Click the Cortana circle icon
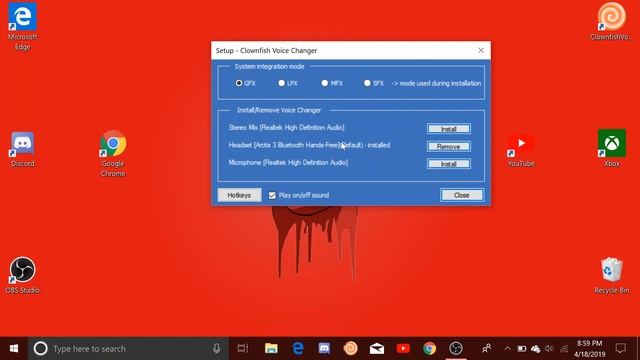 click(x=40, y=349)
